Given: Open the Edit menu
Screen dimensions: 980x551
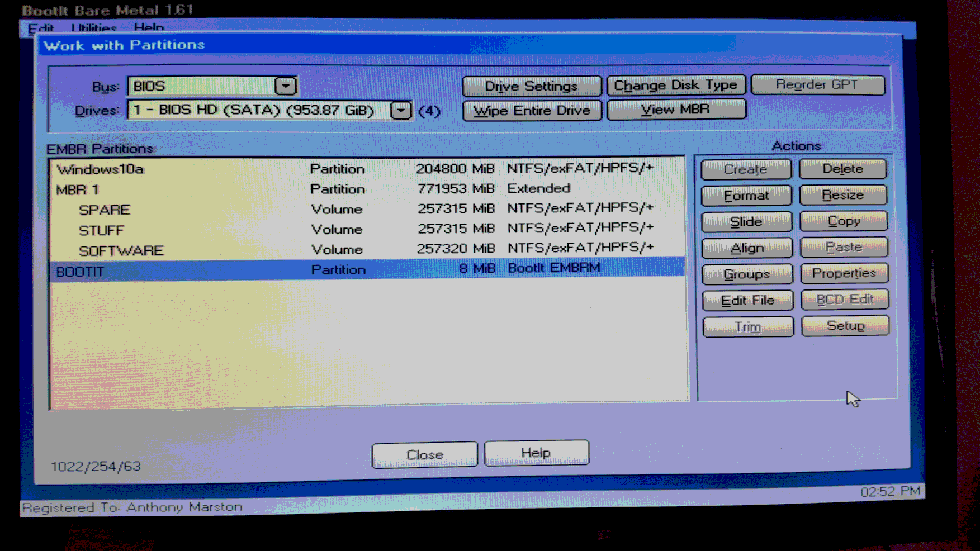Looking at the screenshot, I should coord(41,28).
